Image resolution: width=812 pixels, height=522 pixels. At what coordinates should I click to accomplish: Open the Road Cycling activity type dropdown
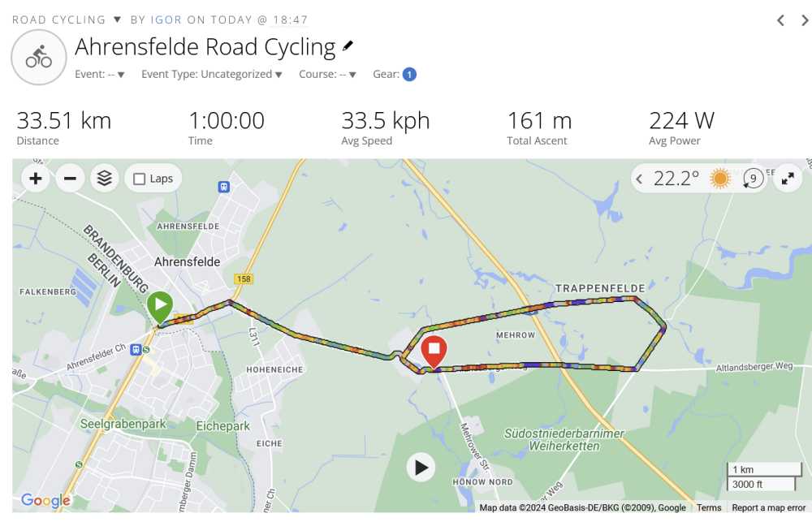tap(117, 19)
